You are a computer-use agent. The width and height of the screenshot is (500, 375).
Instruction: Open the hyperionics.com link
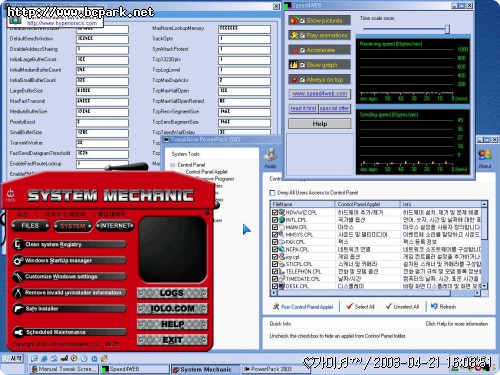[62, 23]
